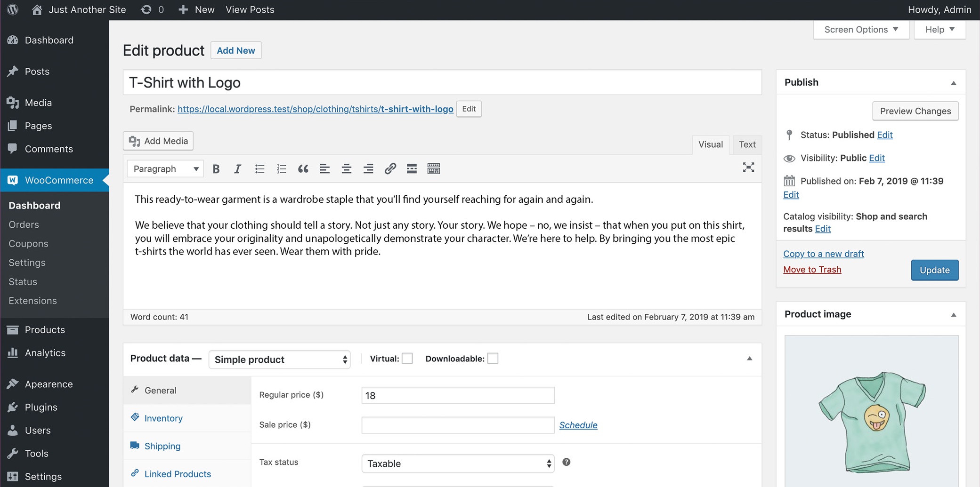
Task: Collapse the Publish panel
Action: 953,83
